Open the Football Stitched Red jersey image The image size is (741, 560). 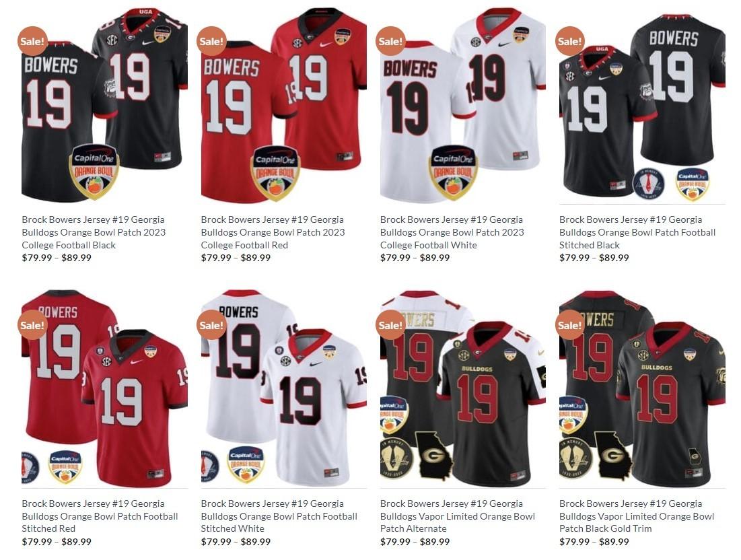[104, 388]
